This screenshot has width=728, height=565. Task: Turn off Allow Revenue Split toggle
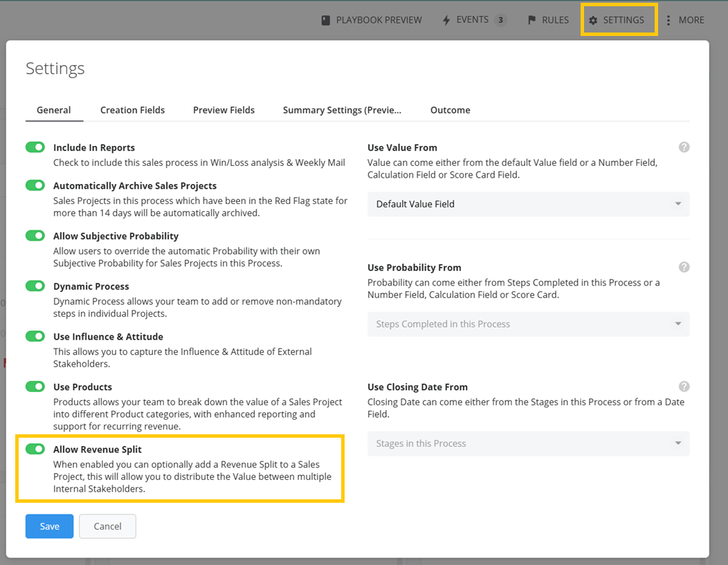[x=35, y=450]
